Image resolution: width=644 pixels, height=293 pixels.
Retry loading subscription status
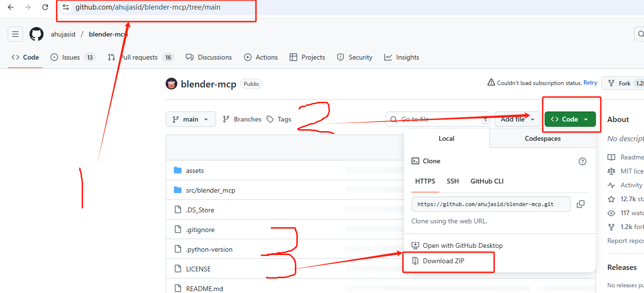(590, 83)
